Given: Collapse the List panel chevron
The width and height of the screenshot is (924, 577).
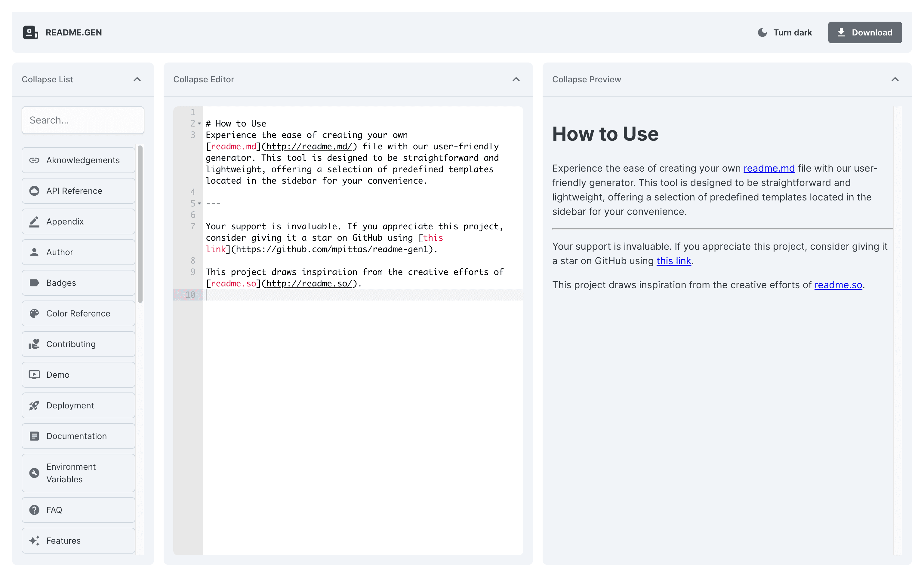Looking at the screenshot, I should (x=137, y=79).
